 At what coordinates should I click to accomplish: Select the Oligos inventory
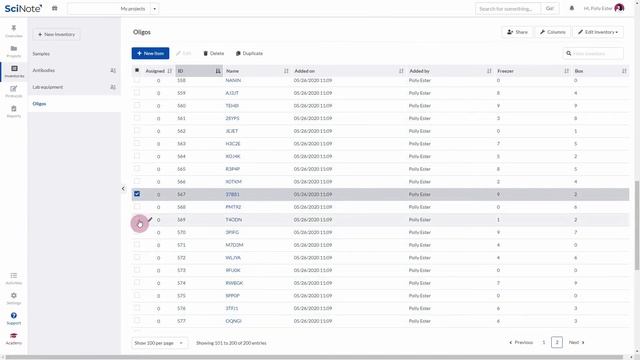click(x=39, y=104)
